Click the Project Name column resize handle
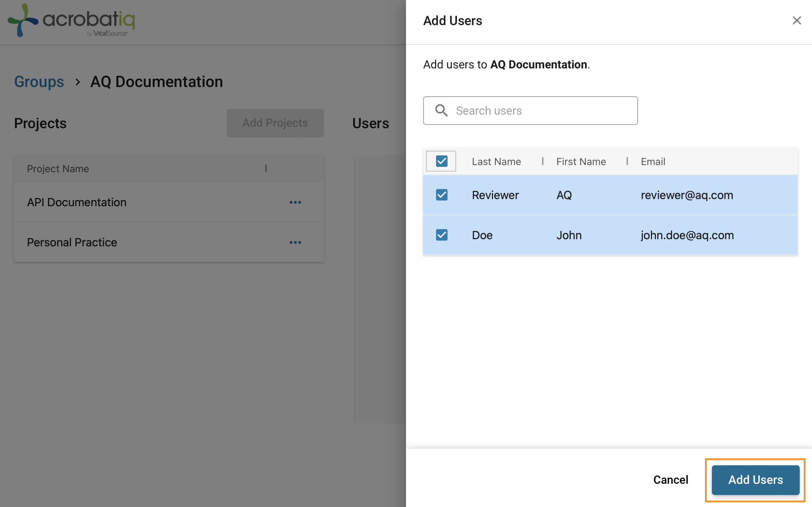Screen dimensions: 812x507 266,168
